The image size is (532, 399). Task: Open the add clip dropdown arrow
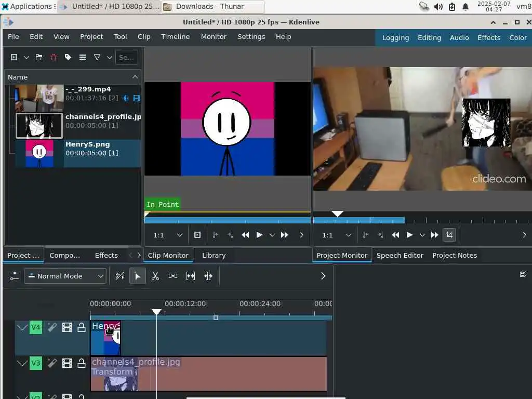[x=26, y=58]
